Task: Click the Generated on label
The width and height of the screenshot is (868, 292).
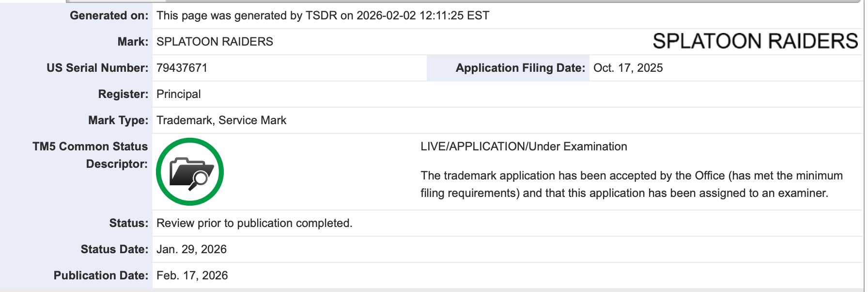Action: coord(109,16)
